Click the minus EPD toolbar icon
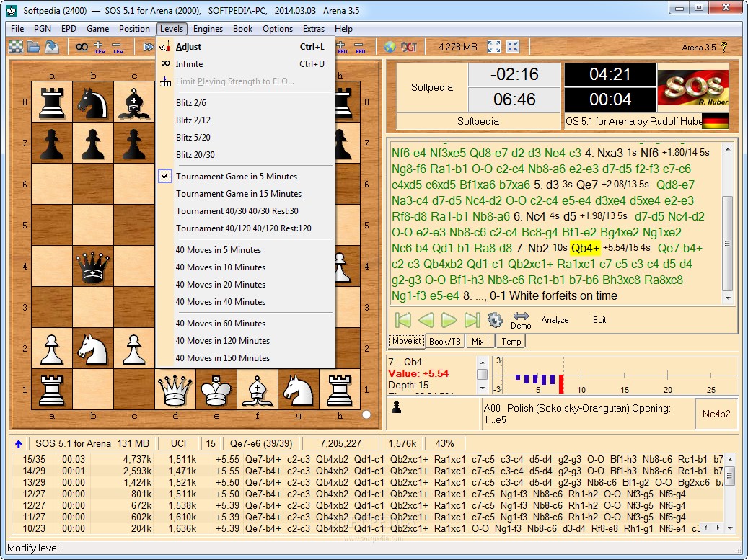748x560 pixels. 360,47
